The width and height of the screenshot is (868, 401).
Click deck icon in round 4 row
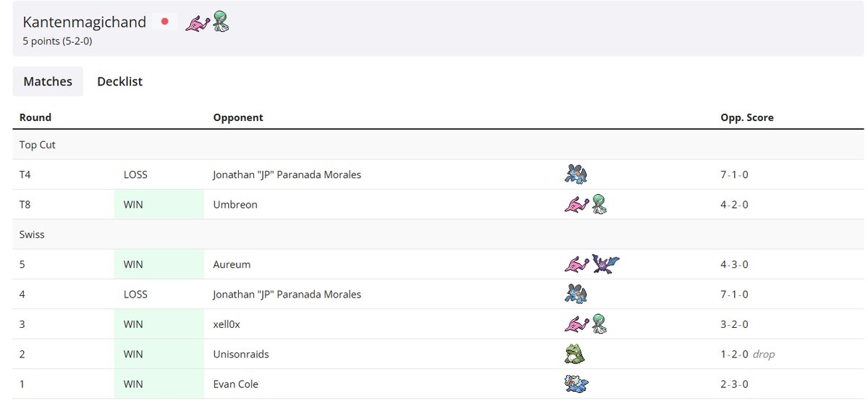click(x=576, y=294)
